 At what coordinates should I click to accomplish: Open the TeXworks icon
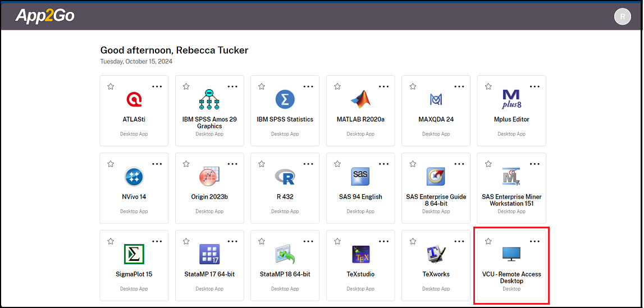[436, 254]
